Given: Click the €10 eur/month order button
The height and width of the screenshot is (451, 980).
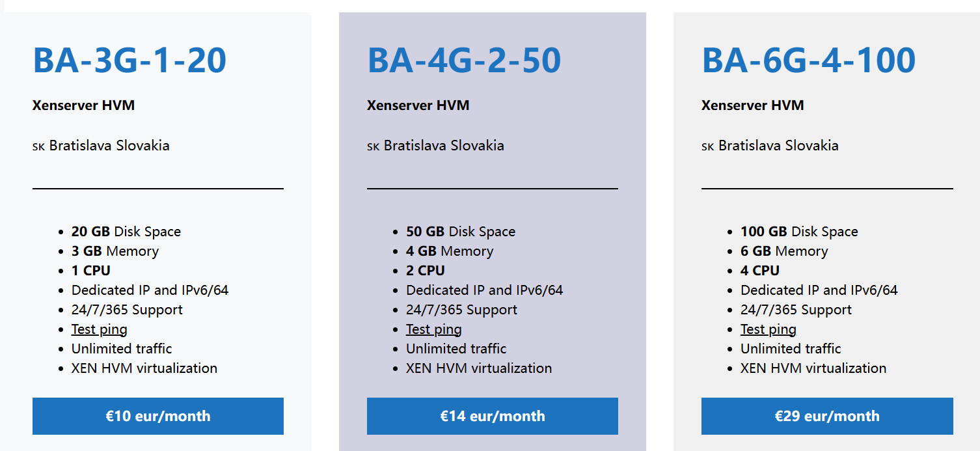Looking at the screenshot, I should click(x=157, y=416).
